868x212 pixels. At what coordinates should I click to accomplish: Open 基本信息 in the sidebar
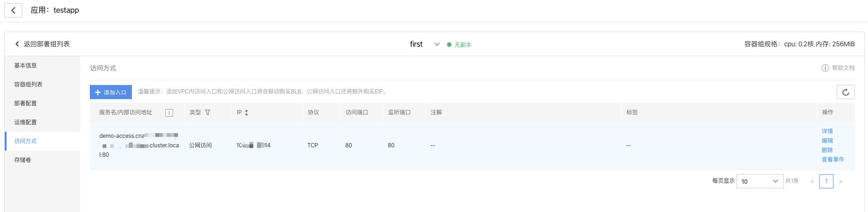[26, 66]
